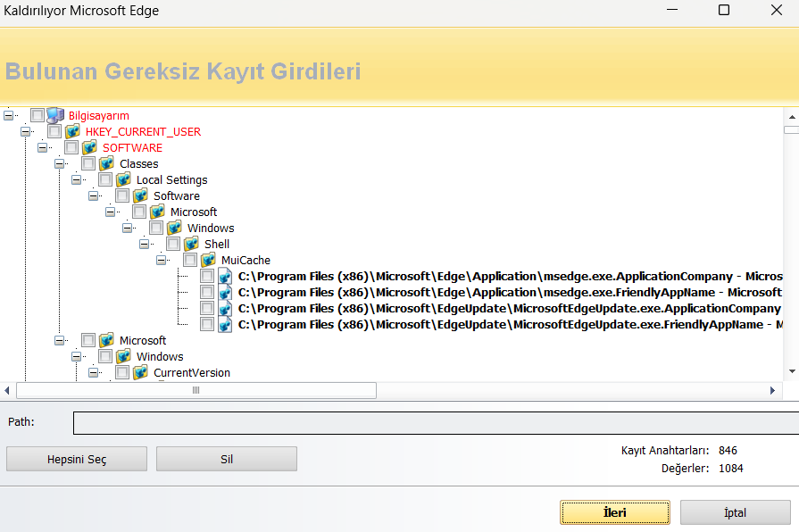Tick the msedge.exe.FriendlyAppName entry checkbox
This screenshot has width=799, height=532.
pyautogui.click(x=207, y=292)
